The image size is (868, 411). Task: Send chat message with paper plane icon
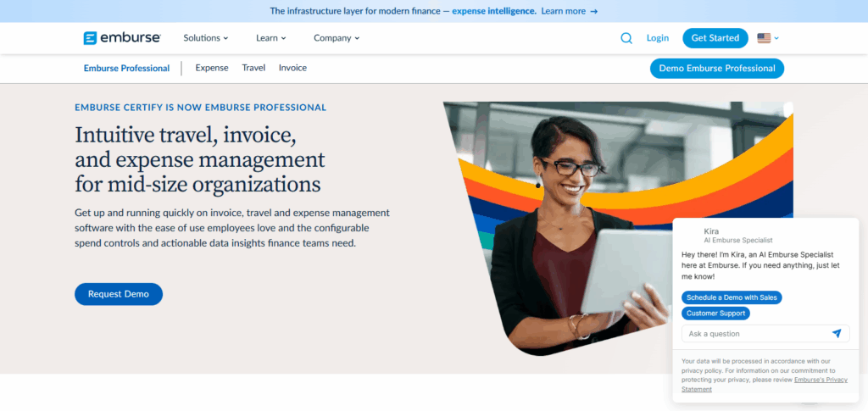point(837,334)
